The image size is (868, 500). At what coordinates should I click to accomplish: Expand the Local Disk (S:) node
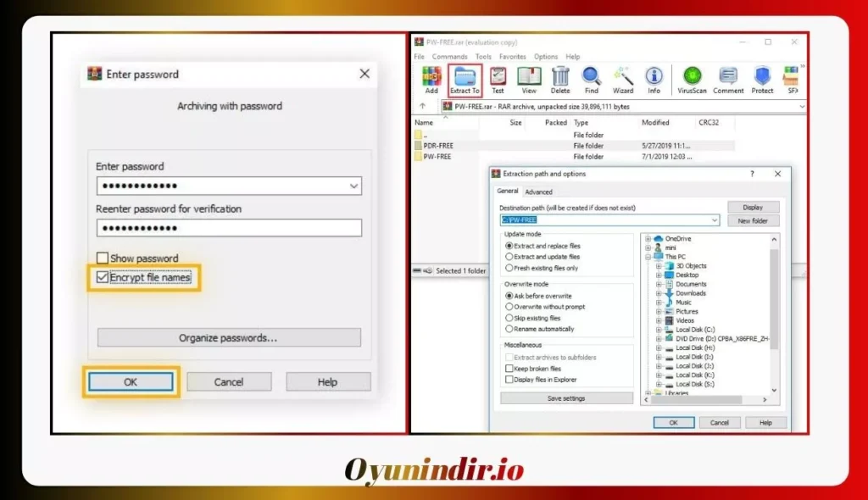tap(659, 384)
